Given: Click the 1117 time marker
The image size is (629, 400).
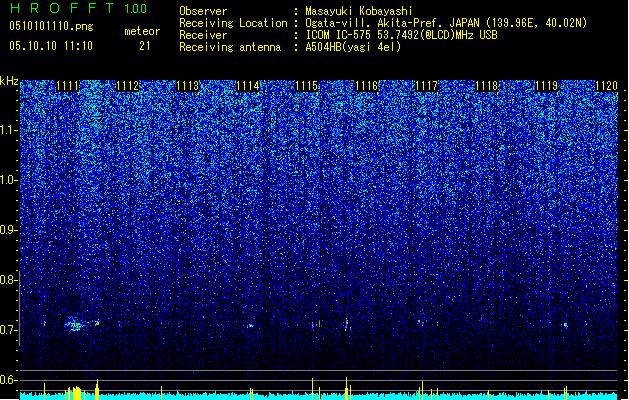Looking at the screenshot, I should click(426, 86).
